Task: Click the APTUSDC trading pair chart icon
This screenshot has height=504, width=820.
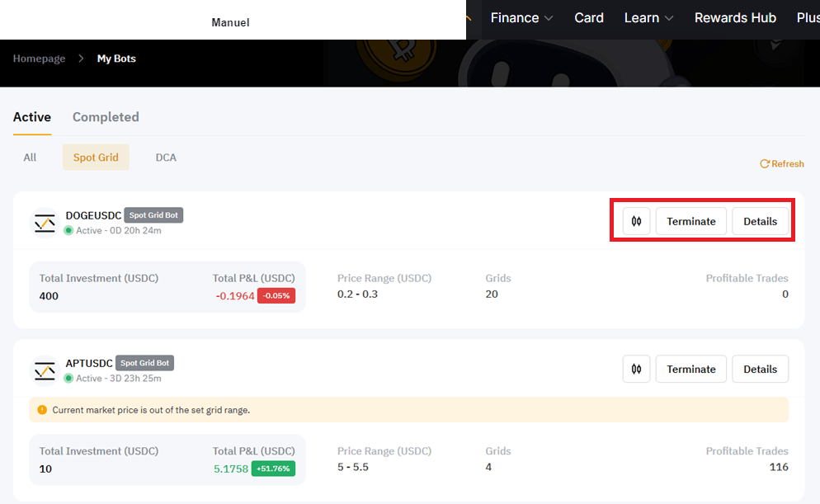Action: click(45, 369)
